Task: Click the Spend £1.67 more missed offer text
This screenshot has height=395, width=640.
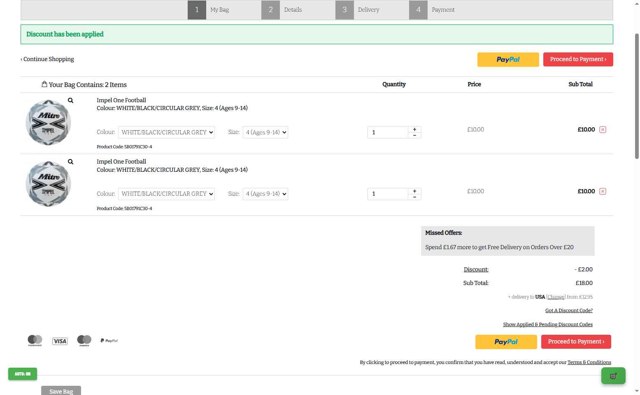Action: pyautogui.click(x=499, y=247)
